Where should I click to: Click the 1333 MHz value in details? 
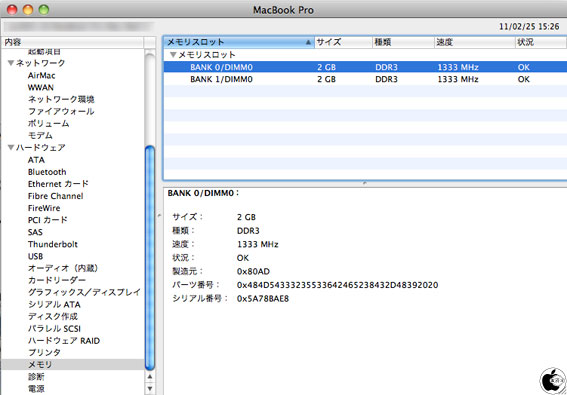257,245
